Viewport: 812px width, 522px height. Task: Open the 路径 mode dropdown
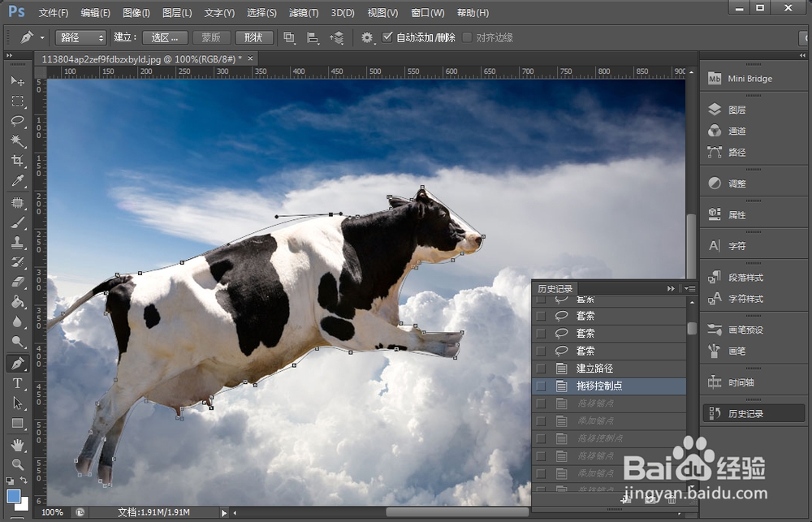[80, 37]
